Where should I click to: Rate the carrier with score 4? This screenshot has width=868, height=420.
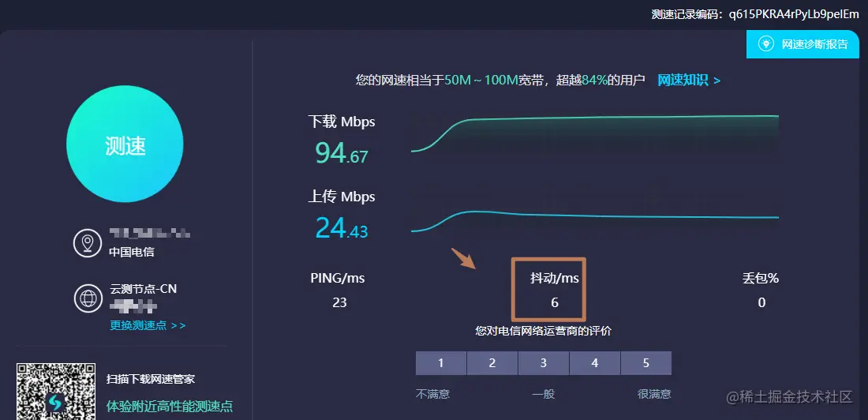tap(594, 363)
